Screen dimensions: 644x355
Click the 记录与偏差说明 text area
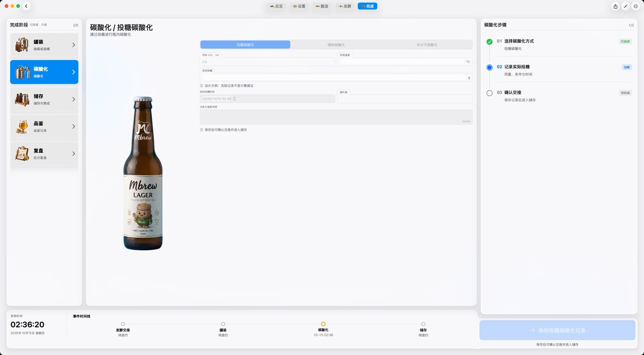coord(336,117)
